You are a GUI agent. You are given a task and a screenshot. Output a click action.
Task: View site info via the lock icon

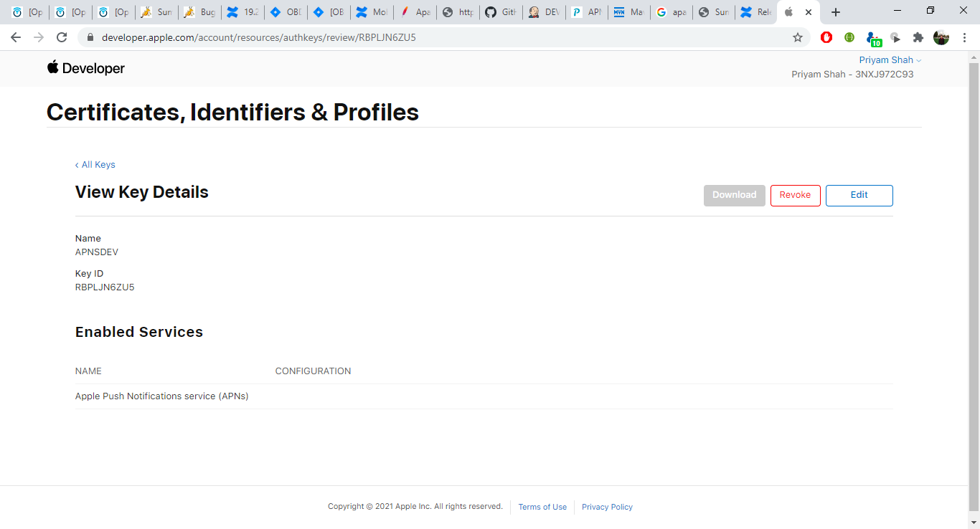(90, 37)
